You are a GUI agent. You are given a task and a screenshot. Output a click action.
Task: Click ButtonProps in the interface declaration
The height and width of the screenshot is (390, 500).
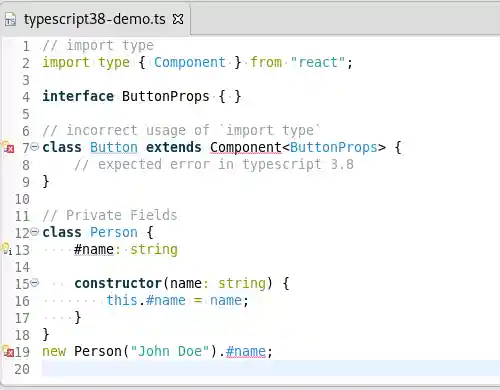coord(166,96)
